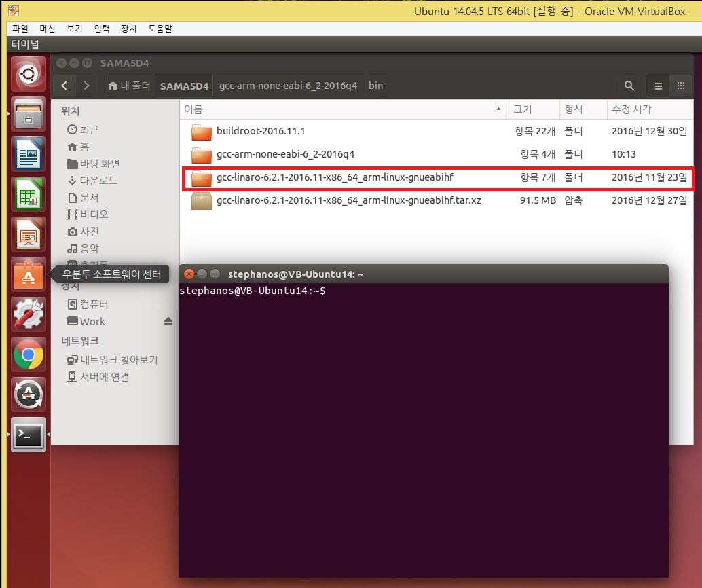Go forward with the right arrow button
Viewport: 702px width, 588px height.
point(86,86)
